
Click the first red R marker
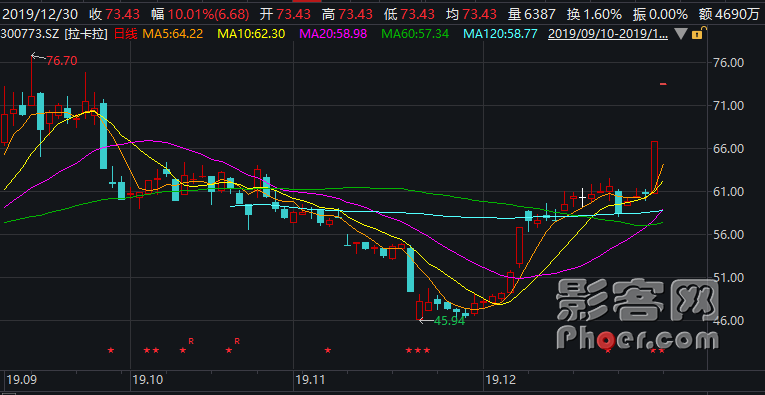[191, 340]
